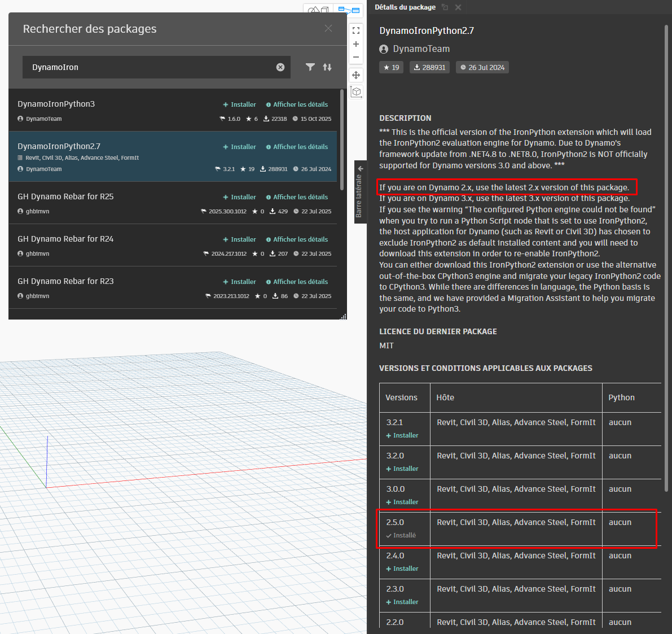Show details for GH Dynamo Rebar for R24
Image resolution: width=672 pixels, height=634 pixels.
point(297,239)
